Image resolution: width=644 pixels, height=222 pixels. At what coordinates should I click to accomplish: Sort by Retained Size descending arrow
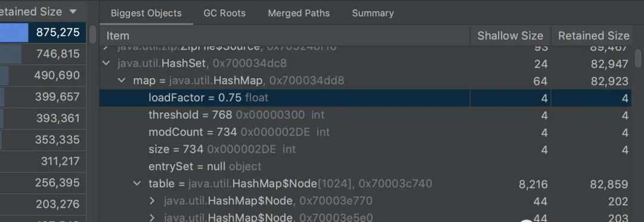tap(73, 11)
